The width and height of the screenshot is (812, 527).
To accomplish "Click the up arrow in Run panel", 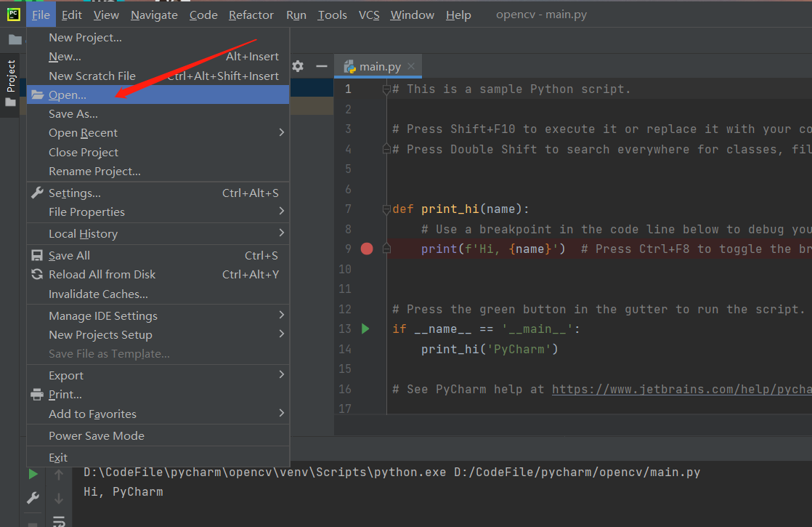I will click(59, 474).
